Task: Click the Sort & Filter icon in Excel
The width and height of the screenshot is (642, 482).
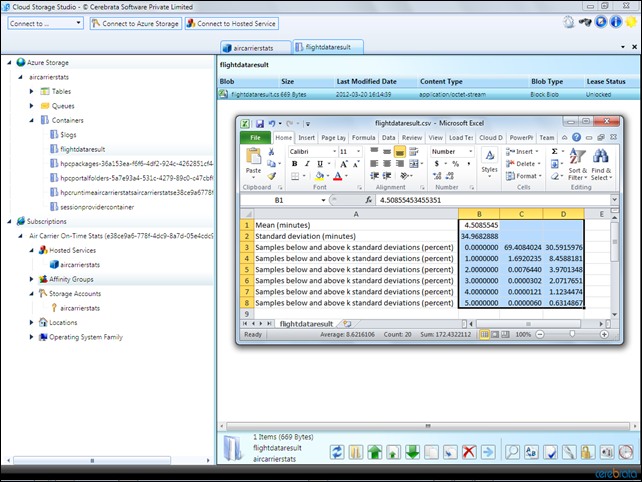Action: click(x=577, y=164)
